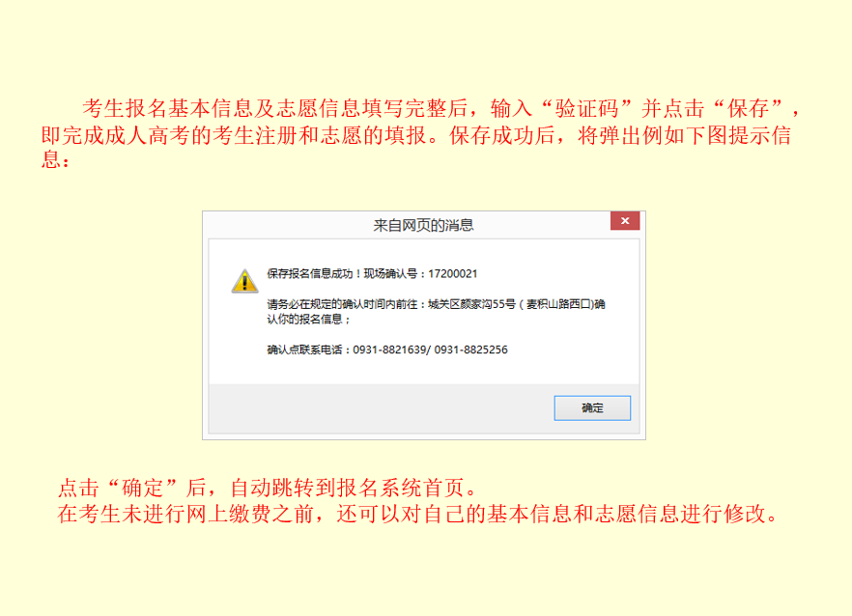Click the phone number 0931-8825256

(470, 350)
